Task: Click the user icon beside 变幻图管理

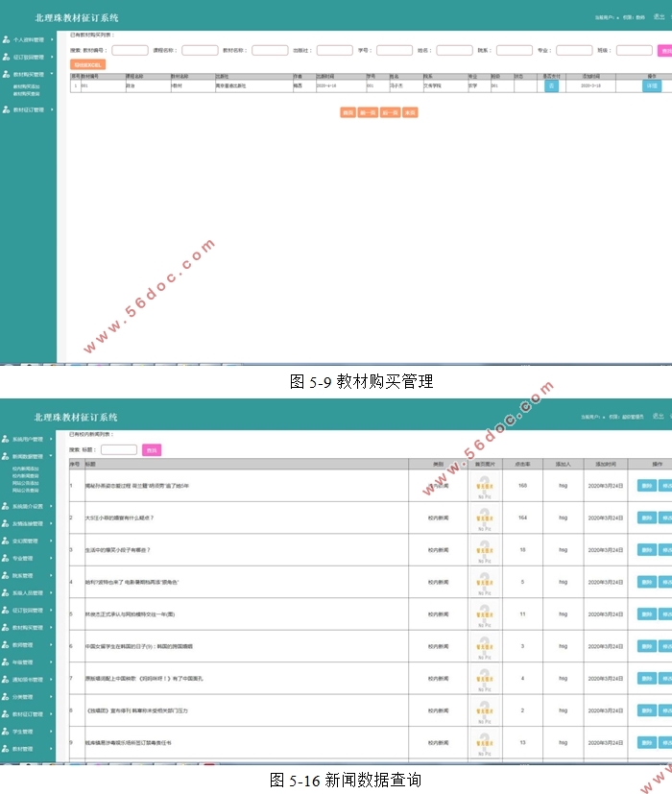Action: 6,541
